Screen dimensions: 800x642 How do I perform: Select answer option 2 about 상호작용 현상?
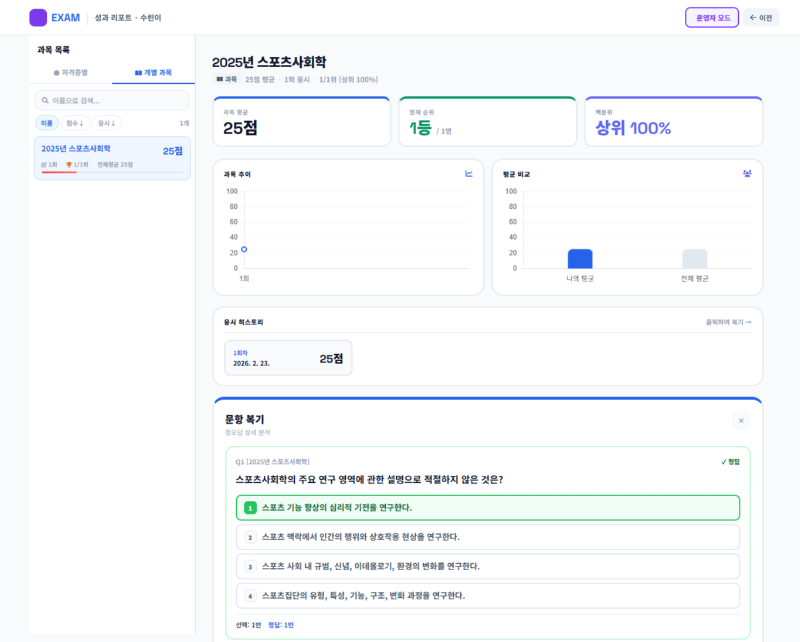(x=488, y=537)
